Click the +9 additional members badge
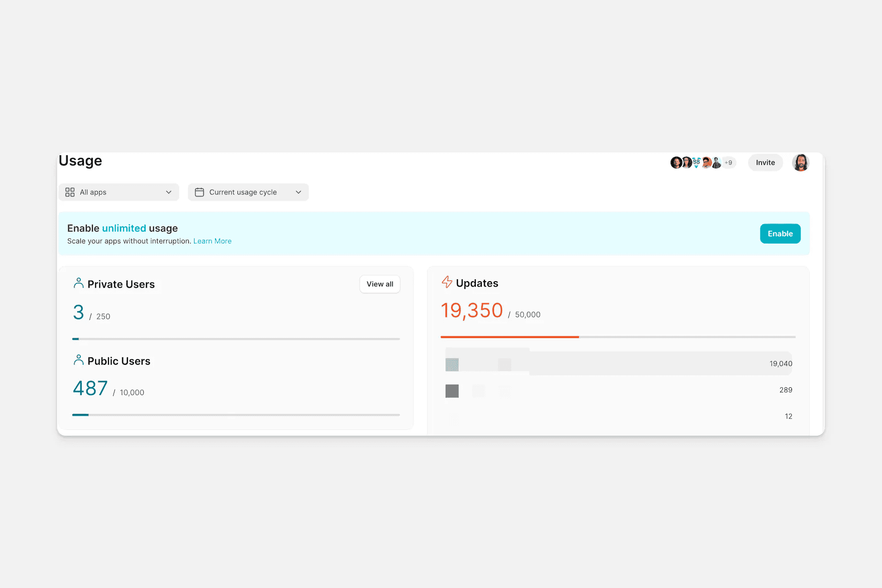Image resolution: width=882 pixels, height=588 pixels. (729, 163)
